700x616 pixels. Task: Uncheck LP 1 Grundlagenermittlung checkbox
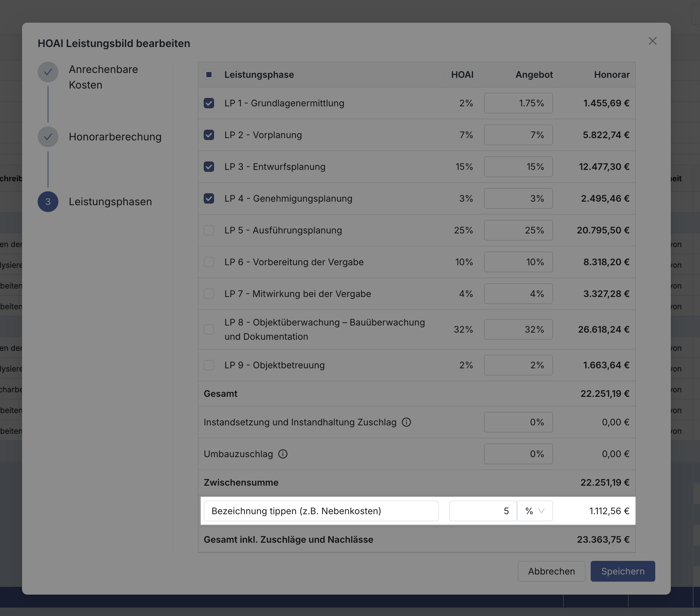coord(209,103)
